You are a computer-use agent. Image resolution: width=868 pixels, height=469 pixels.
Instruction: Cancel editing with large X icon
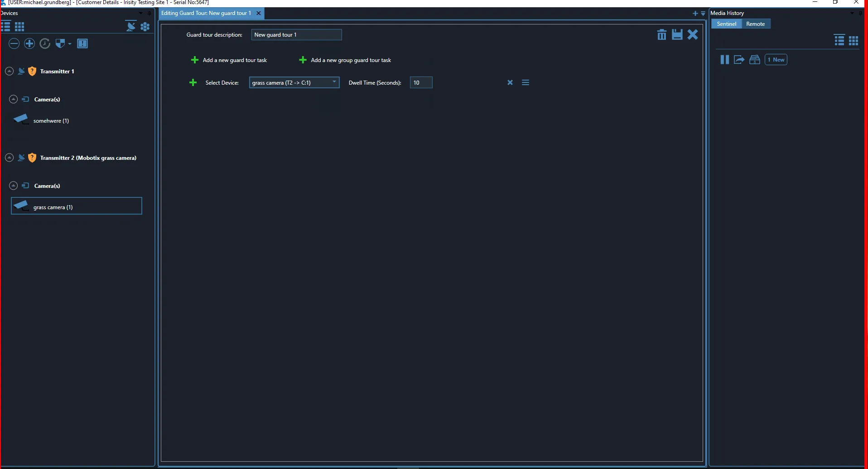[693, 34]
